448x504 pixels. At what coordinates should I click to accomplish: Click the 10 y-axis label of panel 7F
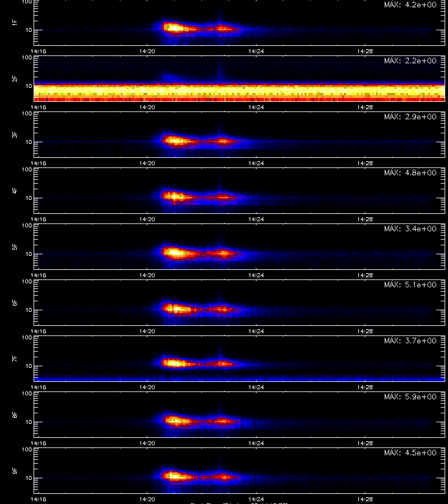(29, 366)
